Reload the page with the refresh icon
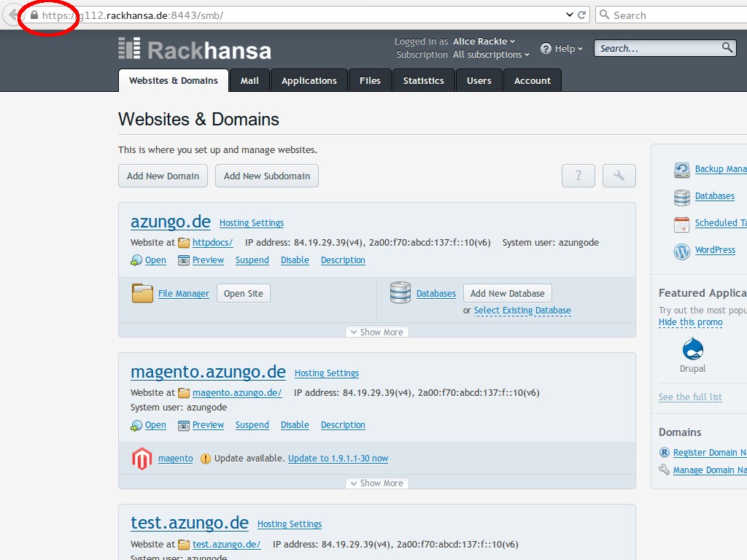747x560 pixels. point(581,15)
